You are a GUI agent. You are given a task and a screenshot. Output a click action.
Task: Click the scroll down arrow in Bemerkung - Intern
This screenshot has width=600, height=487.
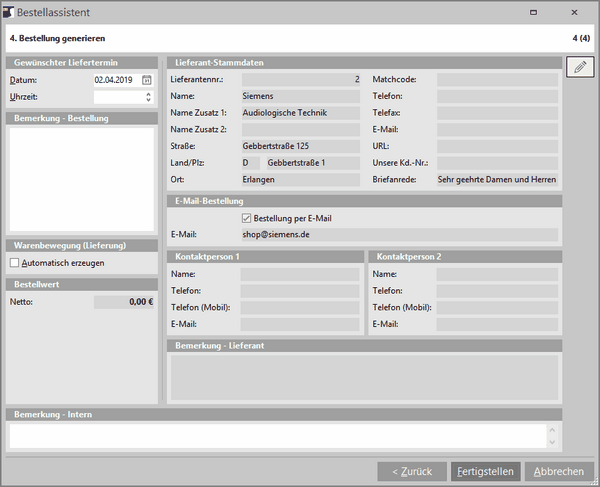click(550, 443)
